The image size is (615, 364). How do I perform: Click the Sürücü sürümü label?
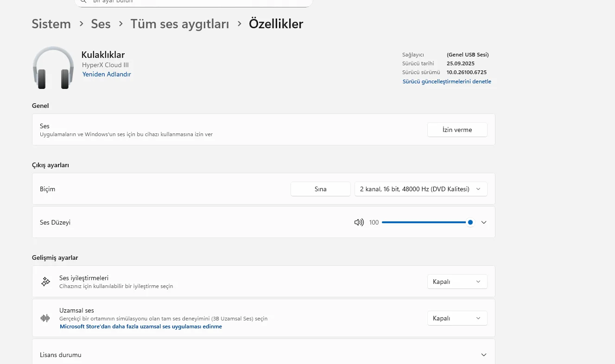pos(421,72)
